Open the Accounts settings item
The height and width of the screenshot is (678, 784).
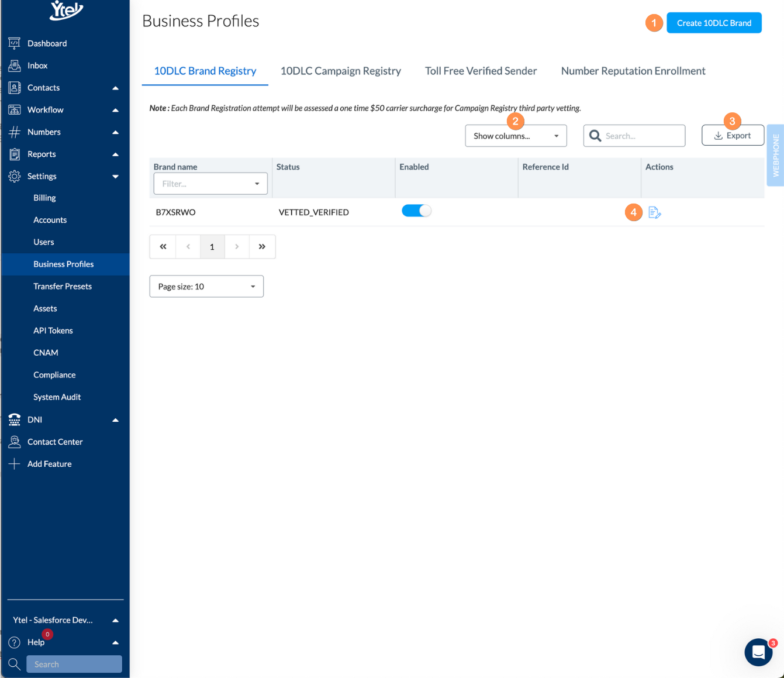[50, 220]
